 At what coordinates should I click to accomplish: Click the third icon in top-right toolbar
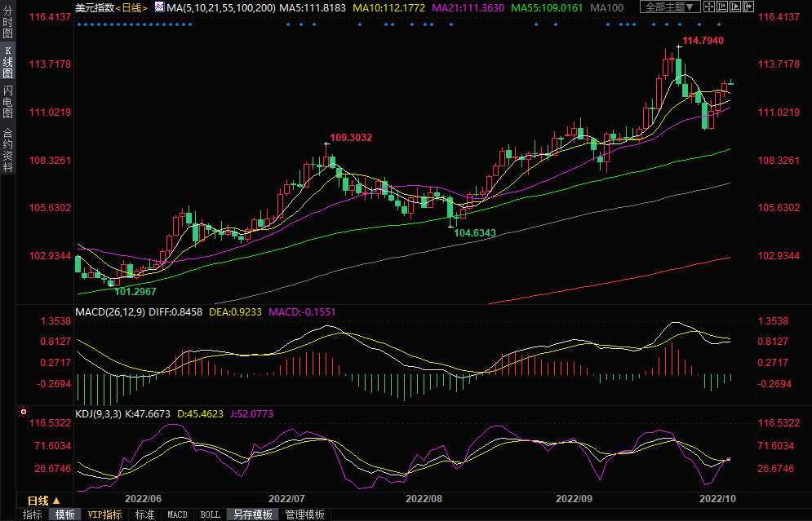(735, 7)
